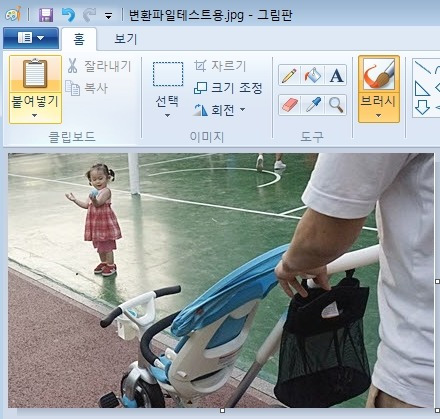Open the blue Paint file menu button
Viewport: 440px width, 419px height.
31,38
